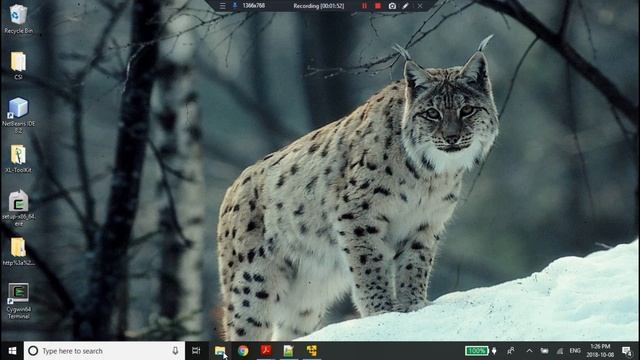Open File Explorer from the taskbar
640x360 pixels.
click(220, 351)
